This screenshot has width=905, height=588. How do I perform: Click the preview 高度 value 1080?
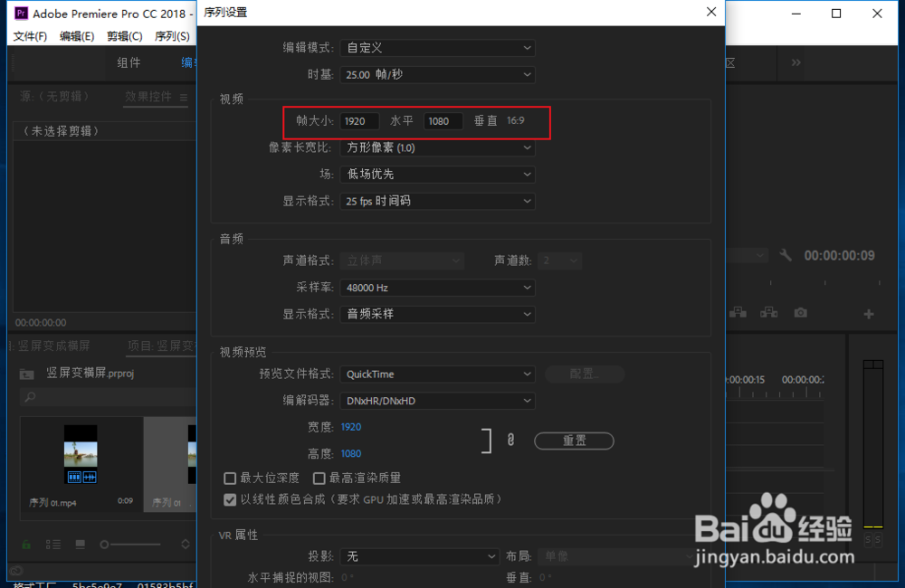tap(351, 453)
